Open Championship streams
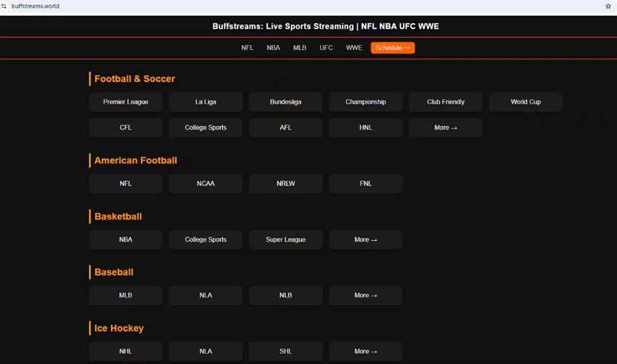Viewport: 617px width, 364px height. pos(366,102)
